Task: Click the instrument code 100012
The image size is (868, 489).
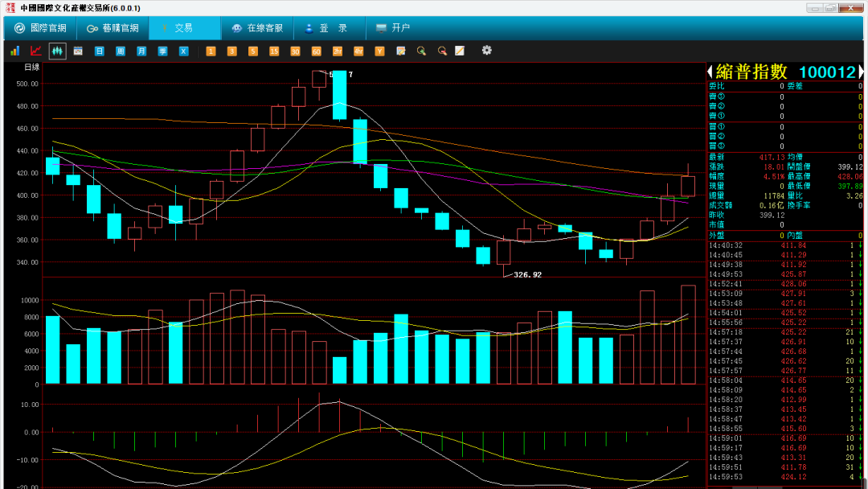Action: pyautogui.click(x=828, y=72)
